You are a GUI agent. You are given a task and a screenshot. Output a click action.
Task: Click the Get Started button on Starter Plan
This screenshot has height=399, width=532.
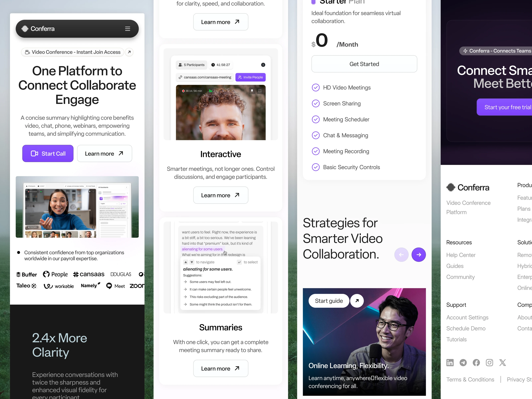pyautogui.click(x=364, y=64)
